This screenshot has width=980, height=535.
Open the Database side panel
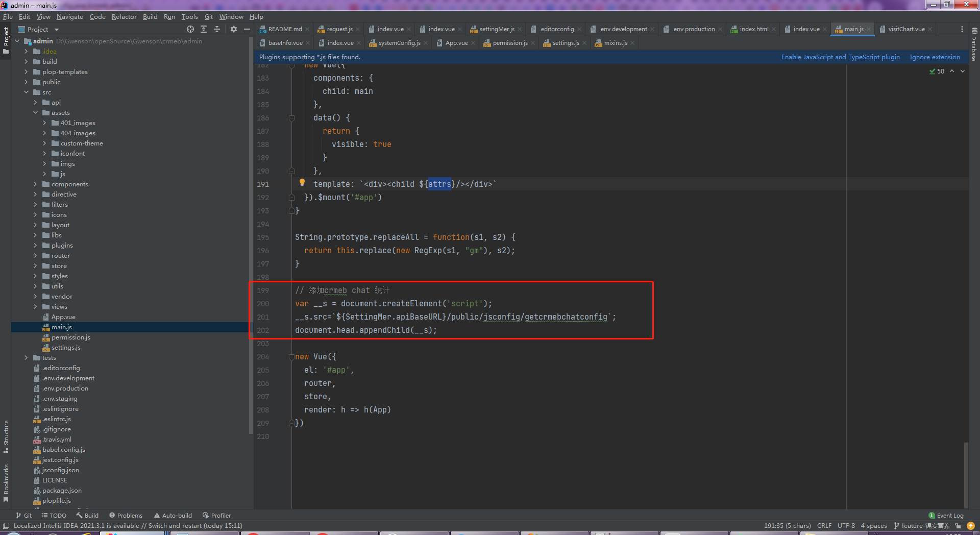pyautogui.click(x=974, y=45)
